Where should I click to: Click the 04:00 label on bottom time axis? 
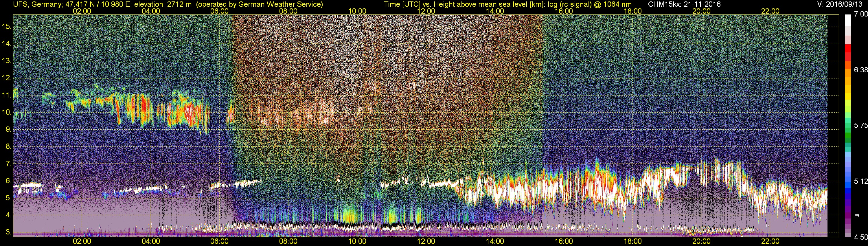[151, 242]
